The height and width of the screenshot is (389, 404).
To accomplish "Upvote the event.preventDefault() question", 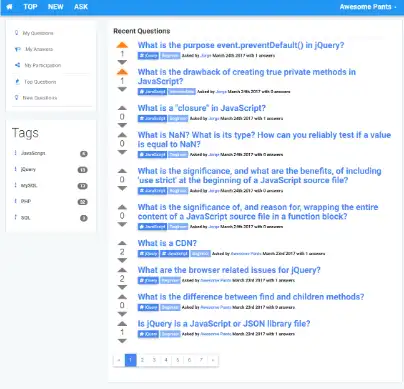I will (x=122, y=45).
